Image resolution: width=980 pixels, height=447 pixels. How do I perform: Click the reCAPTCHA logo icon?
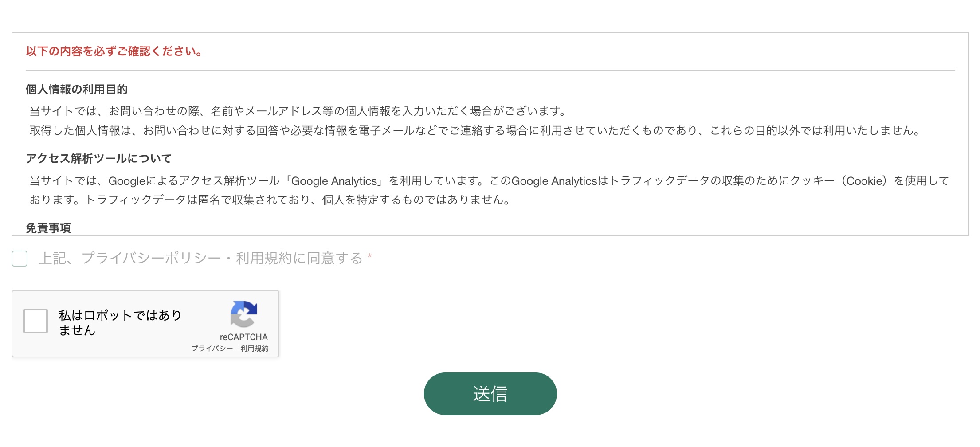click(x=243, y=314)
